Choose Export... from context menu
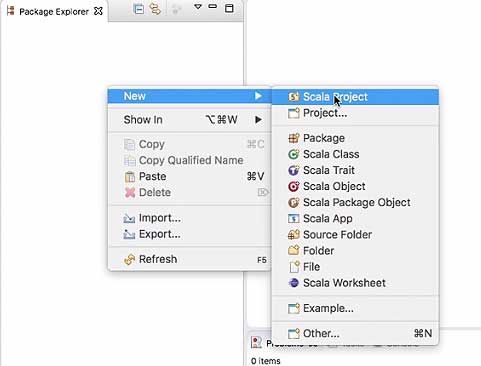This screenshot has width=481, height=366. click(189, 234)
